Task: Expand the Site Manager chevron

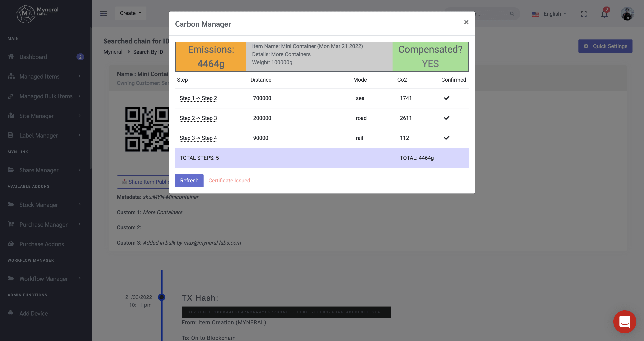Action: pyautogui.click(x=80, y=115)
